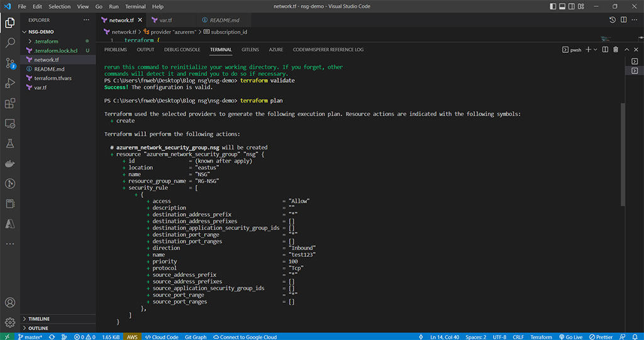Open the Manage gear icon

10,322
